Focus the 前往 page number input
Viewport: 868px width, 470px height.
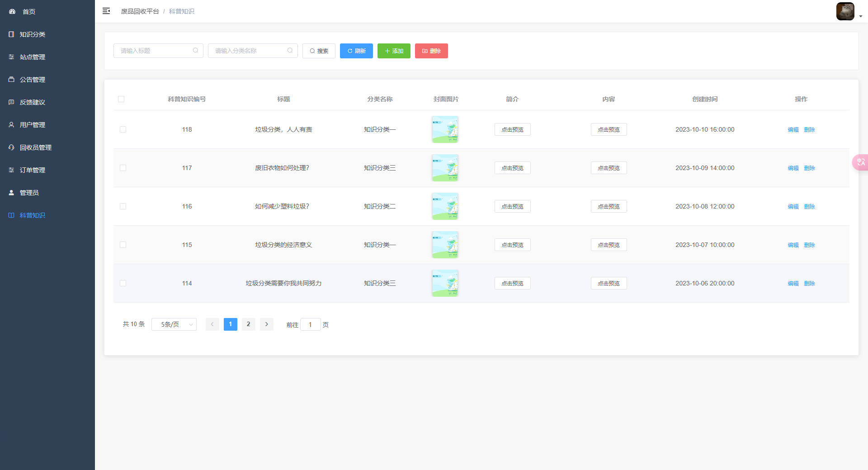pos(310,324)
